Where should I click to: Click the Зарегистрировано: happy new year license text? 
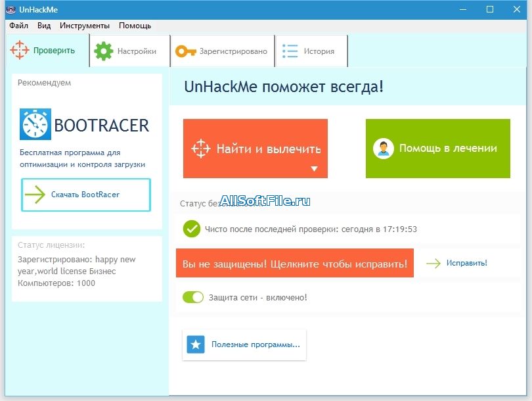click(x=77, y=265)
